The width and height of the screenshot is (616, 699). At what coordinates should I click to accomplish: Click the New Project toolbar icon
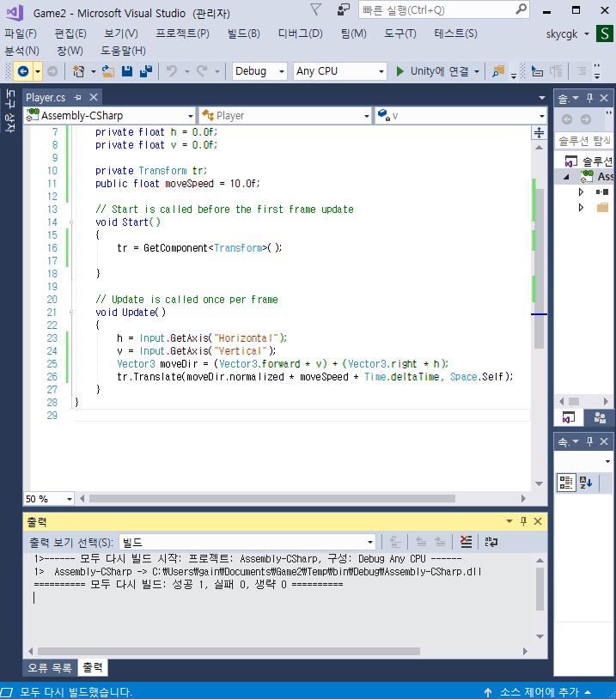pos(79,71)
